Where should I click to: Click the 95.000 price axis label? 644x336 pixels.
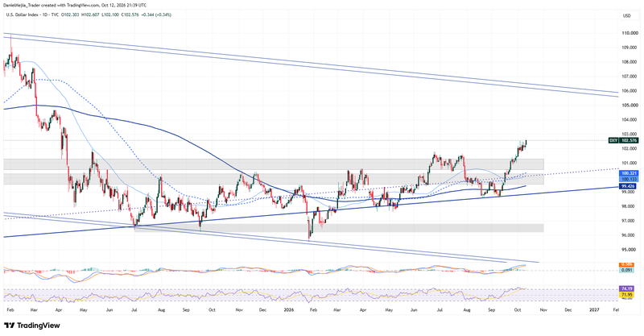click(x=630, y=250)
